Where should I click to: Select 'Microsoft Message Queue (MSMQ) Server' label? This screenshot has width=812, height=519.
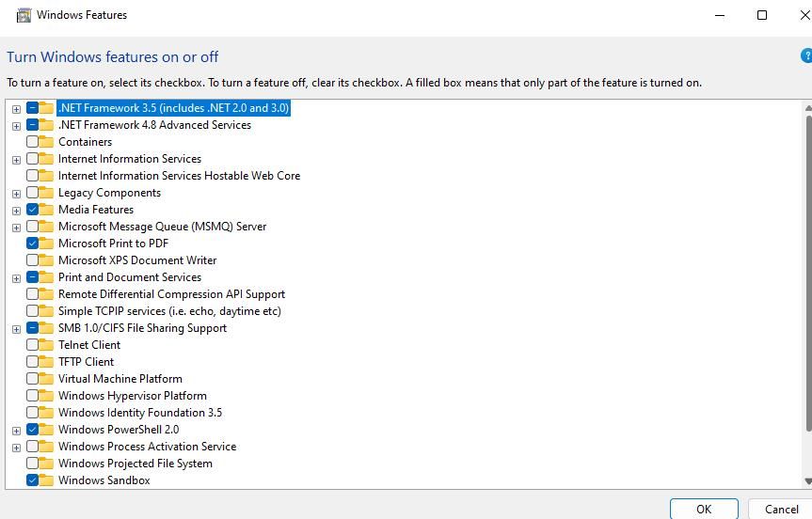(x=162, y=227)
